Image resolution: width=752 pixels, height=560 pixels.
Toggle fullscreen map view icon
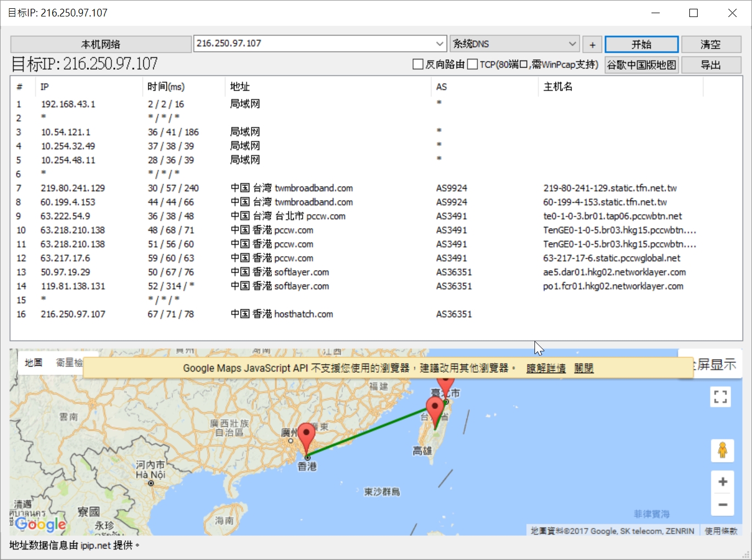tap(720, 396)
